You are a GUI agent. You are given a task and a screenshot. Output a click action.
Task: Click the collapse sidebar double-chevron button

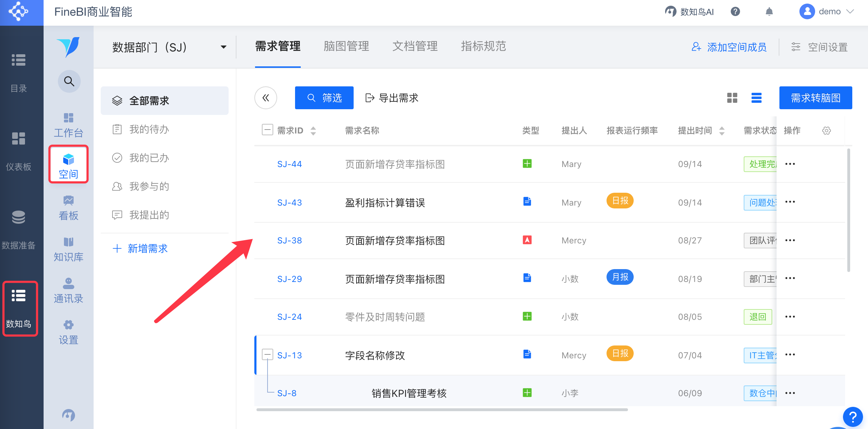click(x=265, y=98)
